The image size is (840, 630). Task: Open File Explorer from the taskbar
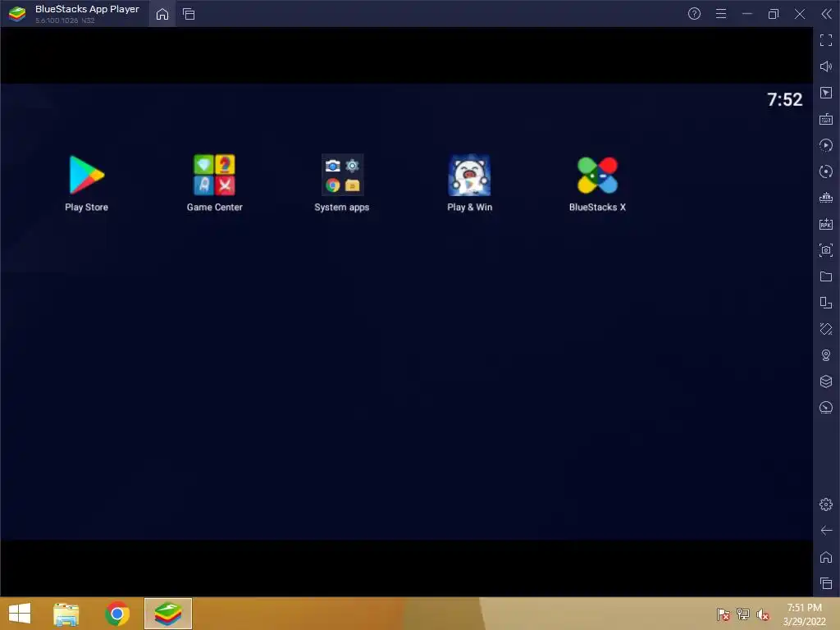point(66,614)
